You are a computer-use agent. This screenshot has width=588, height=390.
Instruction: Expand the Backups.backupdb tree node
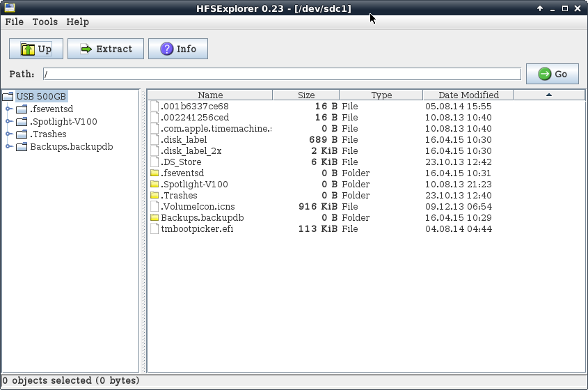coord(9,146)
